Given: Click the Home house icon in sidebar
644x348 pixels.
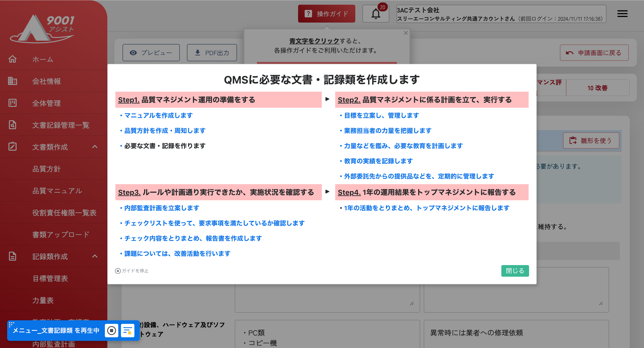Looking at the screenshot, I should [x=13, y=59].
